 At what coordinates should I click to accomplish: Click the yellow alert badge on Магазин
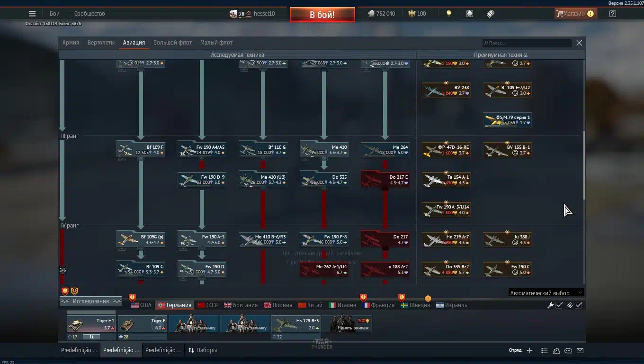click(x=590, y=14)
